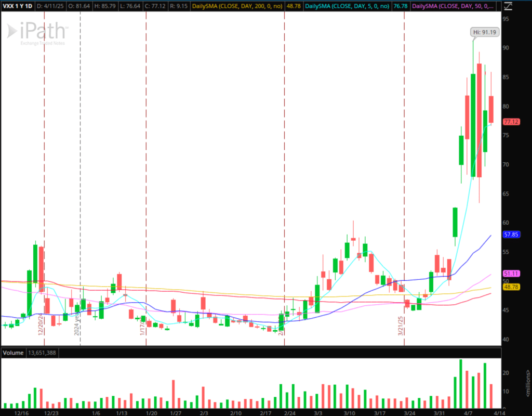Click the 4/14 date on time axis
532x416 pixels.
[x=499, y=413]
